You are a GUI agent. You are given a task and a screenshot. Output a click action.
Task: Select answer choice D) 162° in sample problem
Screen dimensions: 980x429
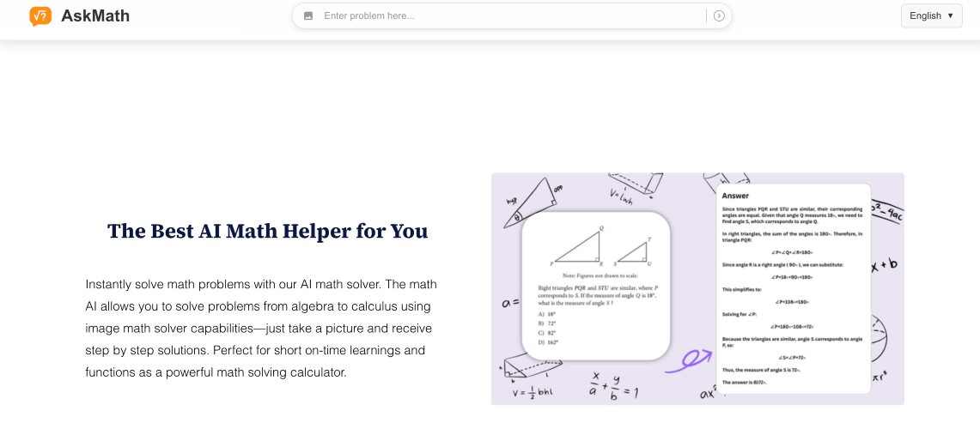(550, 341)
